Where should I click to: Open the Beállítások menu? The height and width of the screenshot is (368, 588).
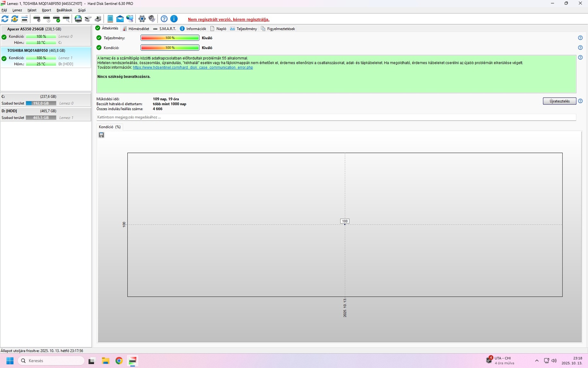pos(64,10)
